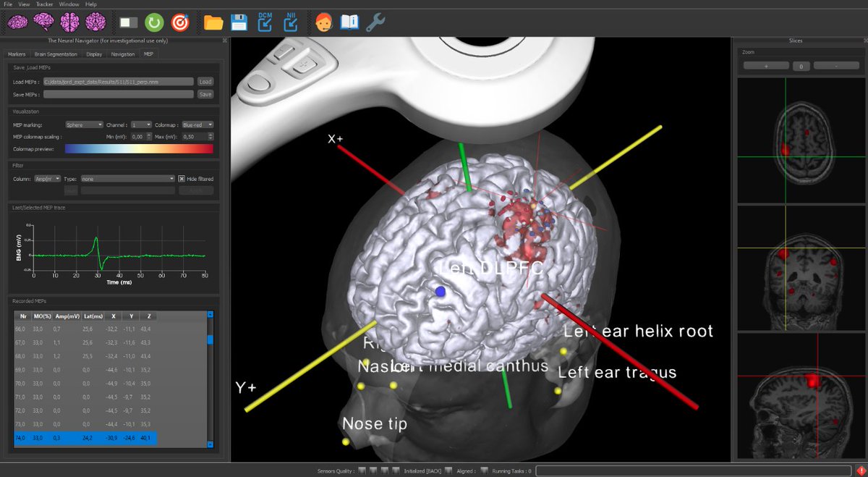Open the File menu
Screen dimensions: 868x477
[x=8, y=4]
